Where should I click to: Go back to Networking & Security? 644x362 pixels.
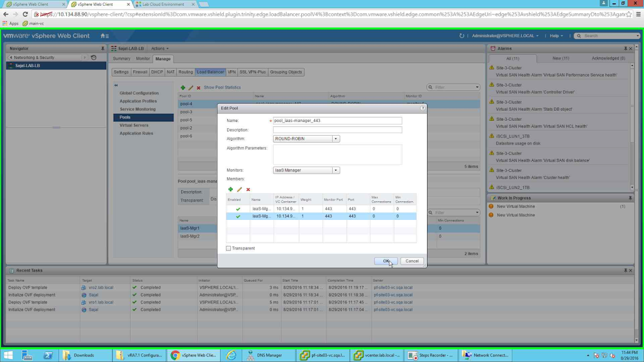coord(34,57)
